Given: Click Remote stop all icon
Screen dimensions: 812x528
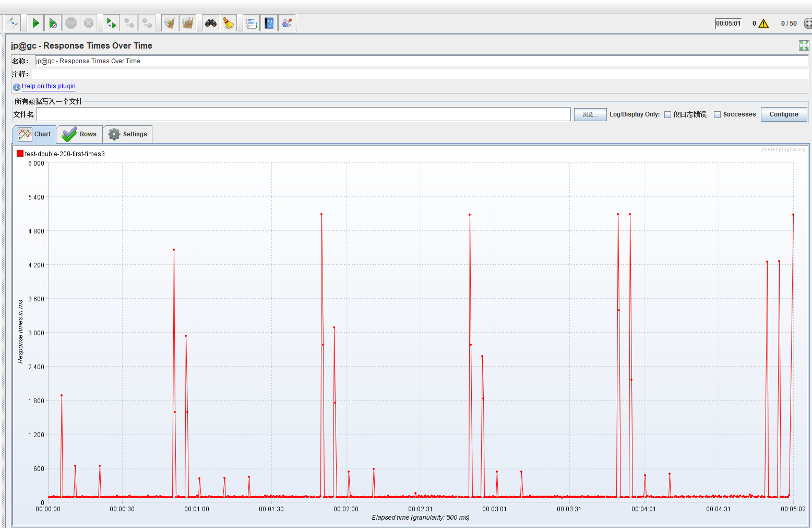Looking at the screenshot, I should tap(129, 23).
